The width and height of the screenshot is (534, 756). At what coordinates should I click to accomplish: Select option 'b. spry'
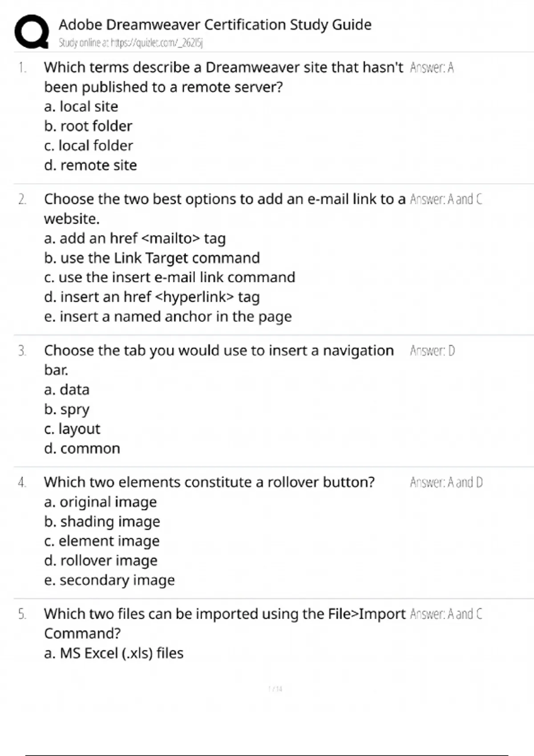[67, 409]
